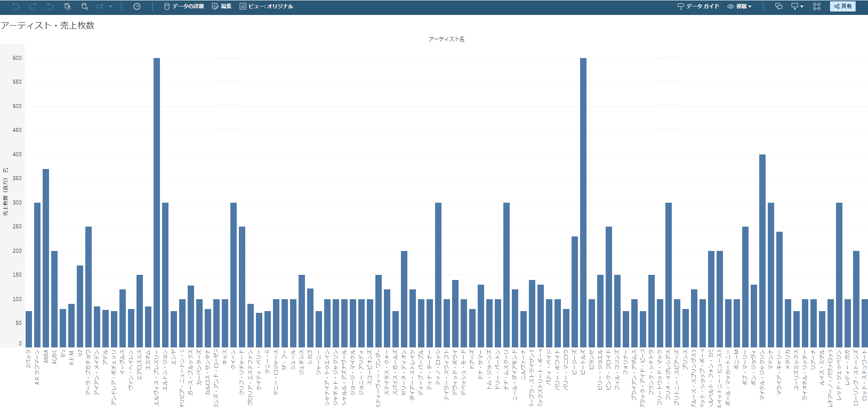Select the クイーン bar
Viewport: 868px width, 408px height.
pos(233,275)
